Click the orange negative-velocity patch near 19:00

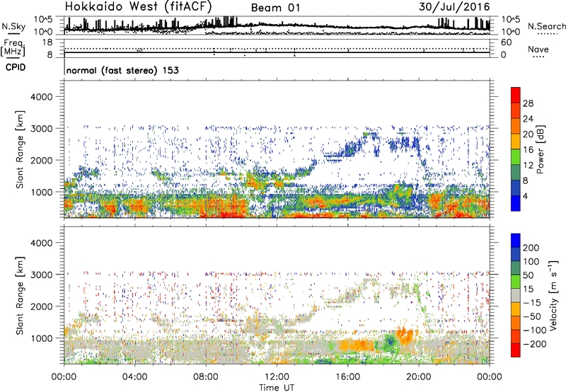405,335
